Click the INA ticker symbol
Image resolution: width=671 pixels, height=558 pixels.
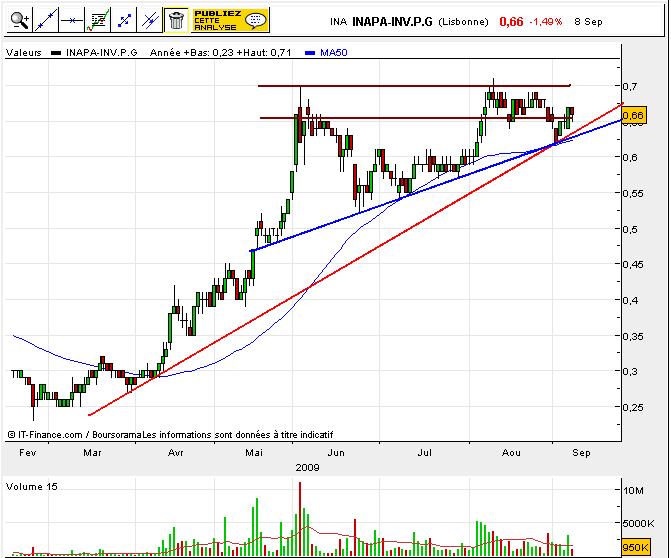338,21
